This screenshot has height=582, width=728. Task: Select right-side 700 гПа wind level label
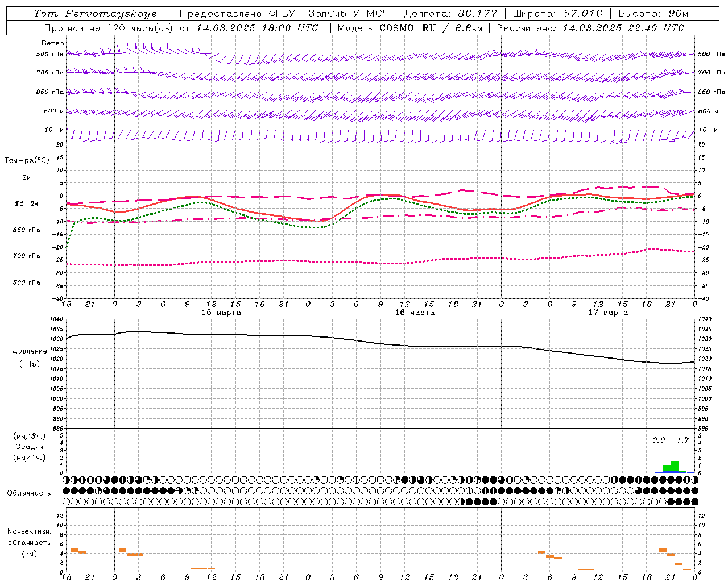(x=712, y=73)
